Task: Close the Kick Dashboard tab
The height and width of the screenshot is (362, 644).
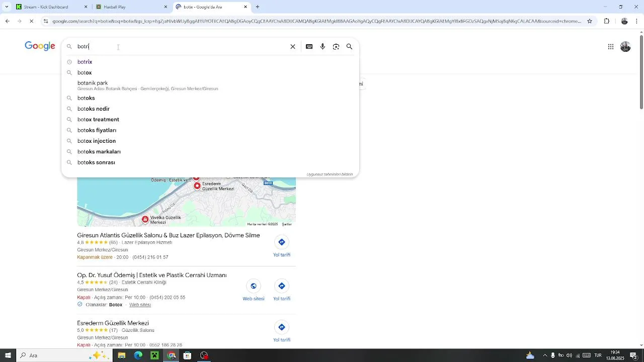Action: (x=86, y=7)
